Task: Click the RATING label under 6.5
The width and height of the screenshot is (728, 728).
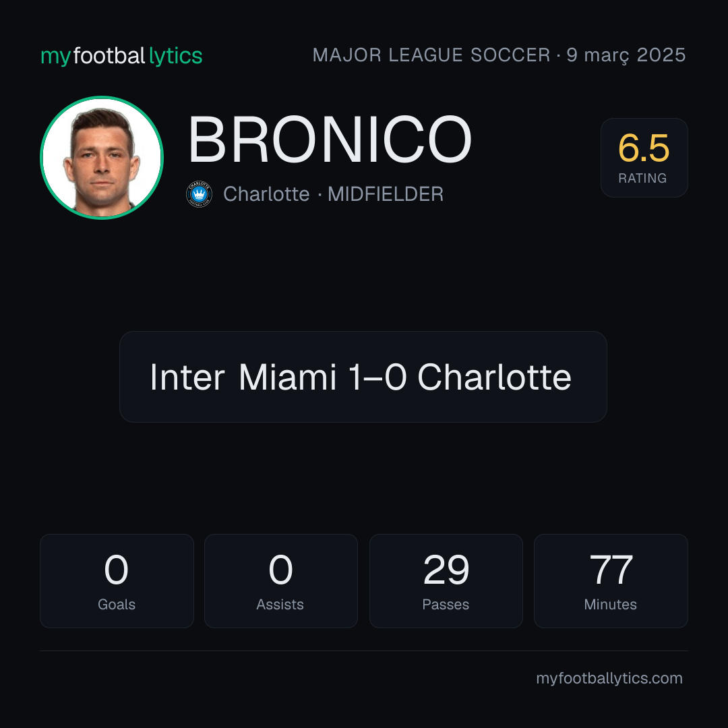Action: pyautogui.click(x=642, y=178)
